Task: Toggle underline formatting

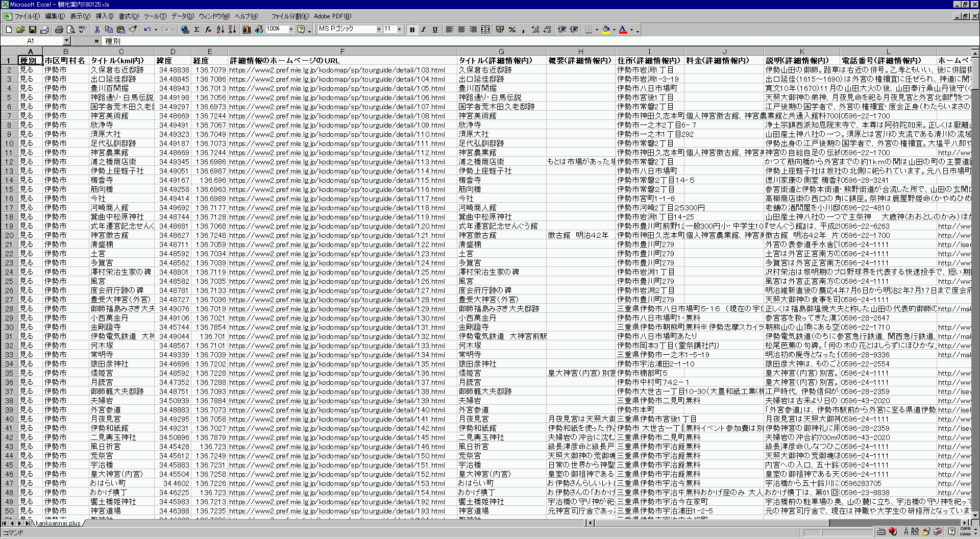Action: pos(435,30)
